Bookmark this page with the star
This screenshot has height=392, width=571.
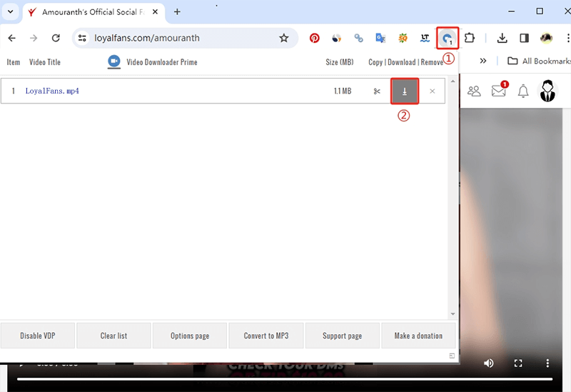pos(283,38)
